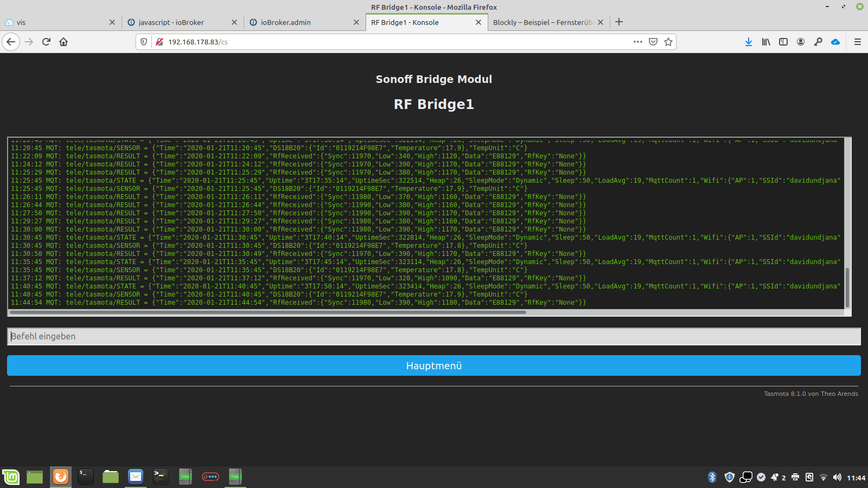868x488 pixels.
Task: Open Firefox account menu
Action: coord(801,42)
